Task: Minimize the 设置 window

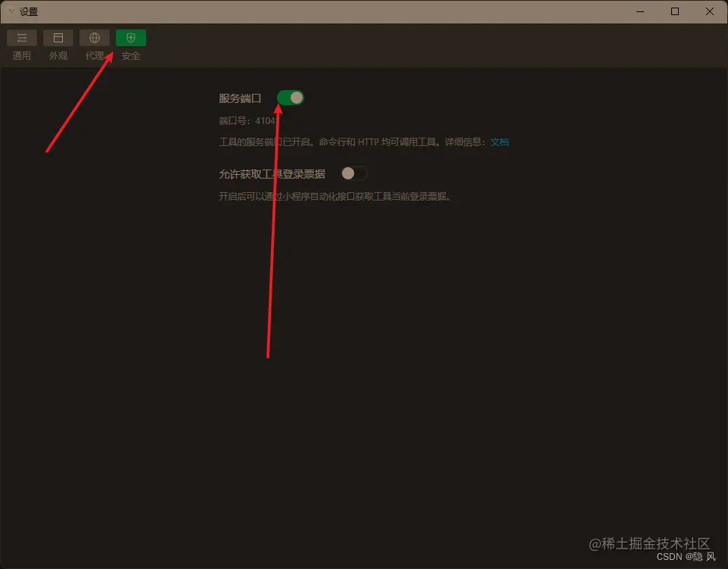Action: [x=640, y=11]
